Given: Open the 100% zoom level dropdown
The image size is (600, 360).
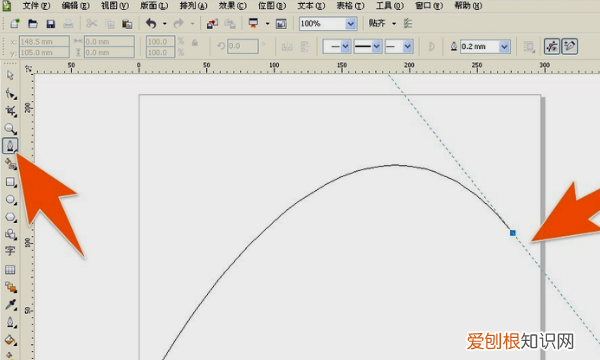Looking at the screenshot, I should [351, 24].
